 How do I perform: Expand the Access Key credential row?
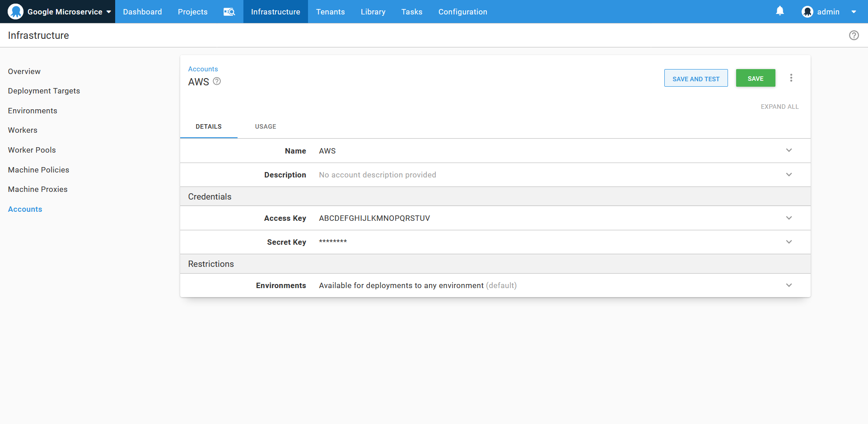pos(789,218)
